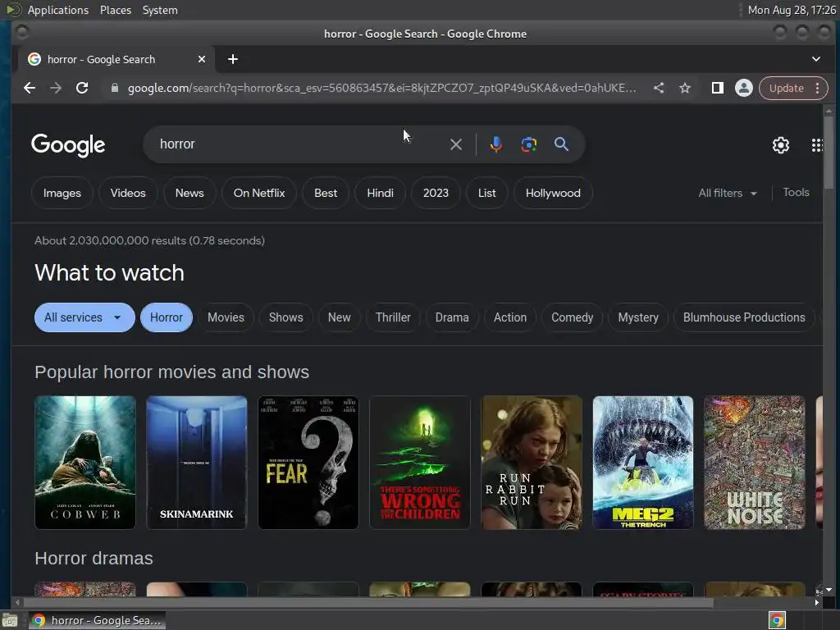The width and height of the screenshot is (840, 630).
Task: Open the tab search chevron
Action: click(x=816, y=59)
